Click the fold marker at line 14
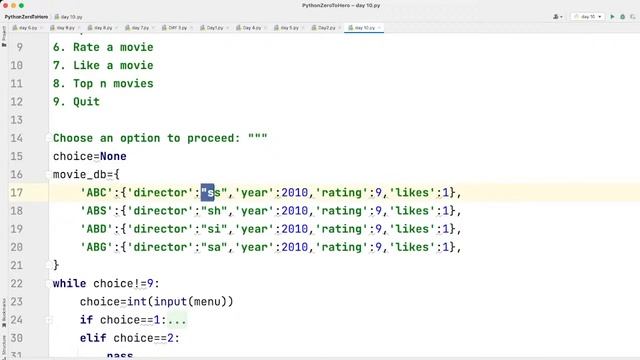This screenshot has width=640, height=360. 49,138
